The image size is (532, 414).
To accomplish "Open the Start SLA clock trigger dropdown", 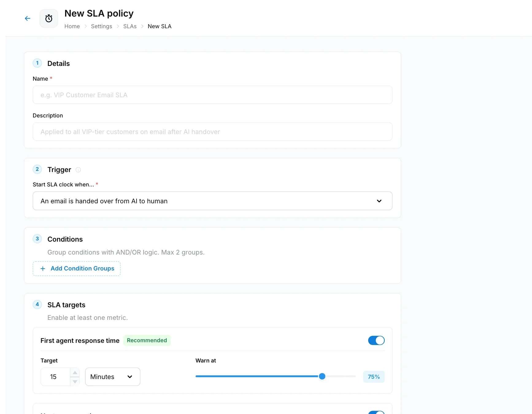I will click(213, 201).
